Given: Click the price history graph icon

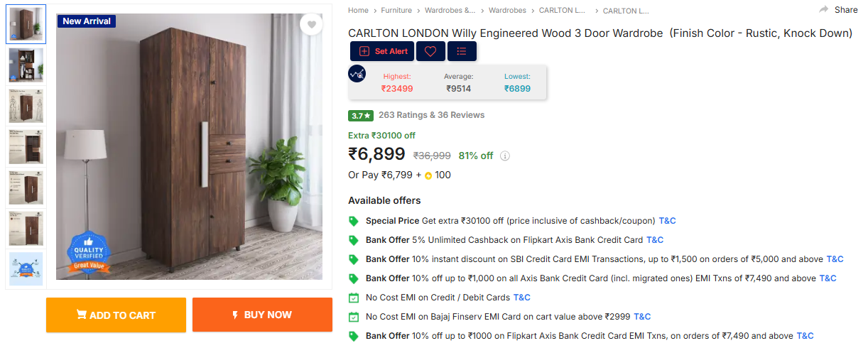Looking at the screenshot, I should [357, 73].
